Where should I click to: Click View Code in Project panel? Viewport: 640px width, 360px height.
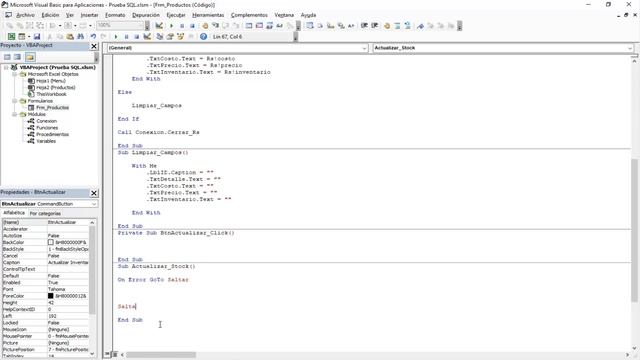pyautogui.click(x=7, y=57)
